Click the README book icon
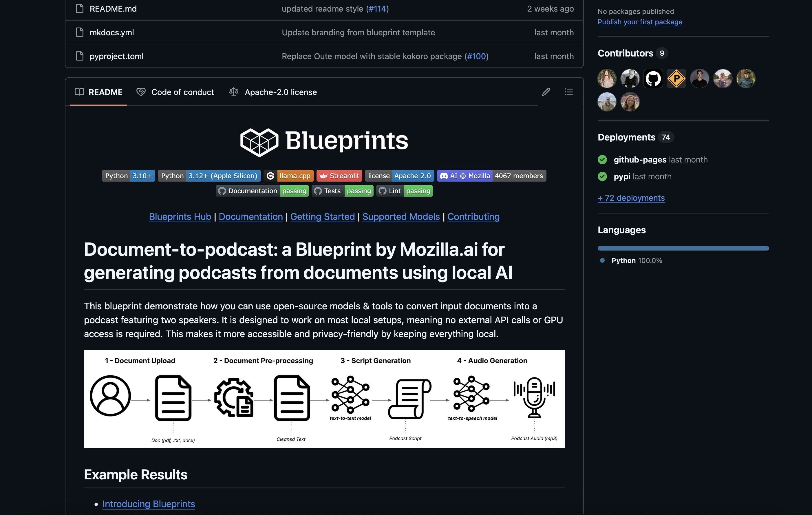Screen dimensions: 812x515 (x=79, y=92)
